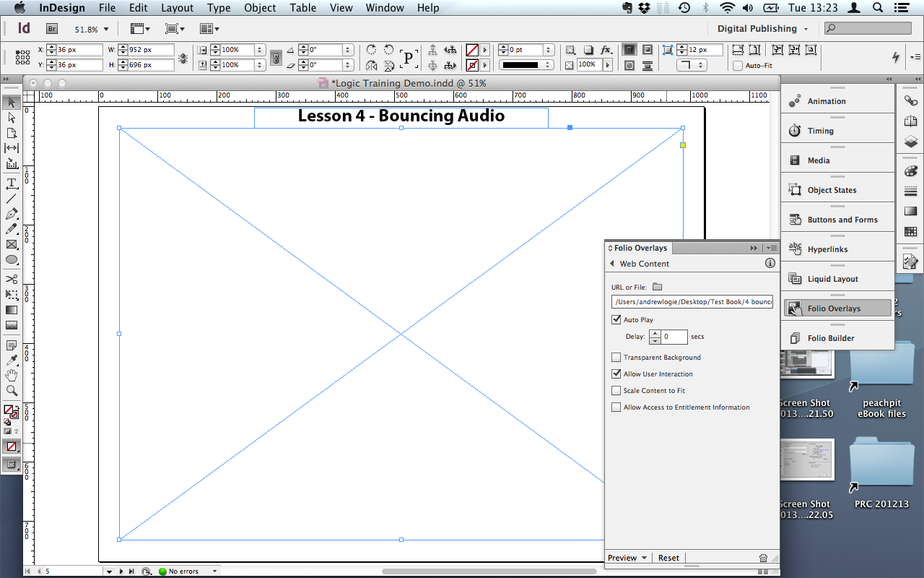Pick the Scissors tool
This screenshot has width=924, height=578.
point(12,279)
